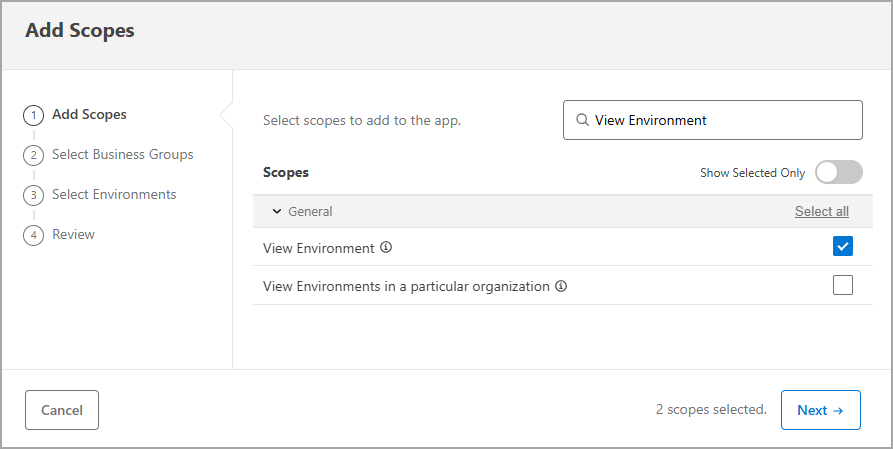The height and width of the screenshot is (449, 893).
Task: Open info icon beside View Environment scope
Action: pyautogui.click(x=386, y=247)
